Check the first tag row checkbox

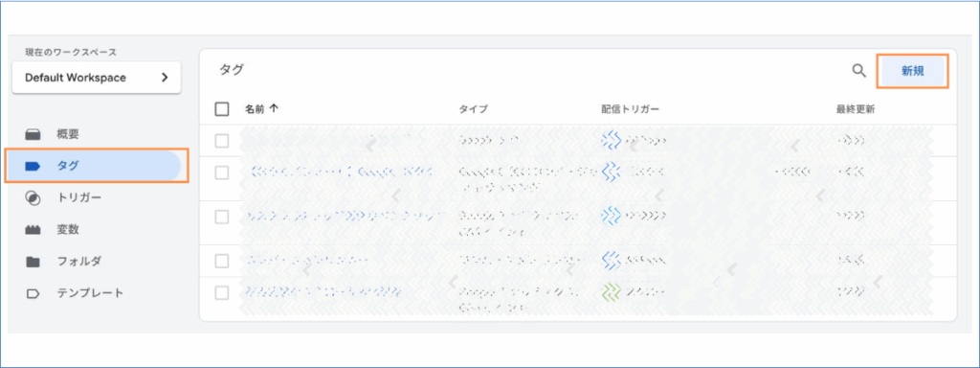[x=222, y=141]
